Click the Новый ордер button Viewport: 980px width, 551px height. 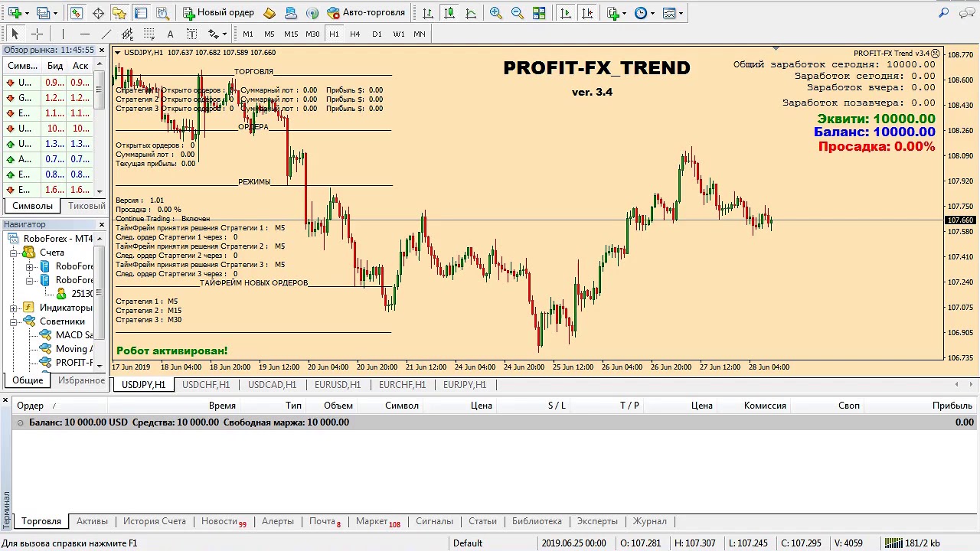click(x=219, y=13)
